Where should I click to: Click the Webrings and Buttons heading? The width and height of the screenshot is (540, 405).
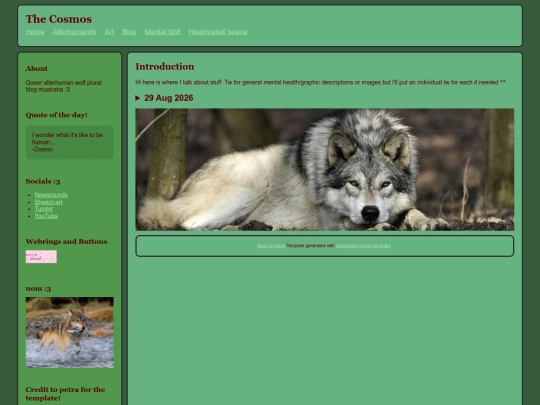click(x=66, y=241)
